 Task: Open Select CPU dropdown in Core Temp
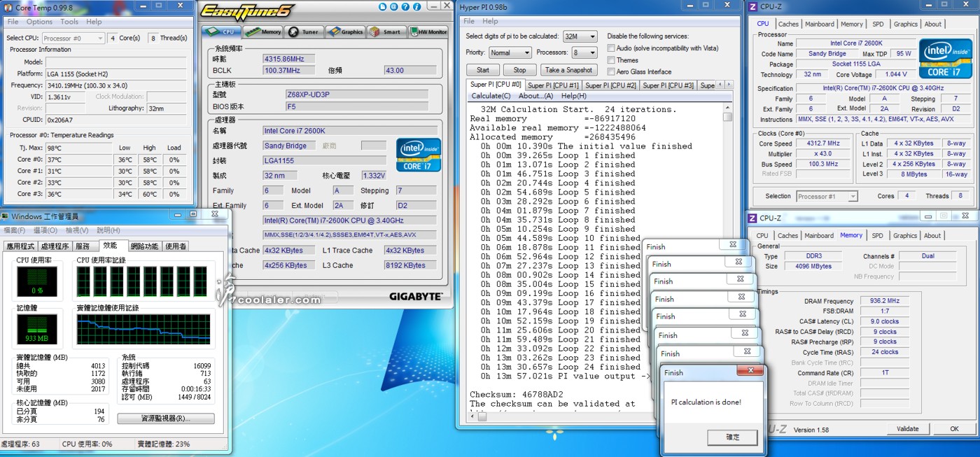(72, 38)
